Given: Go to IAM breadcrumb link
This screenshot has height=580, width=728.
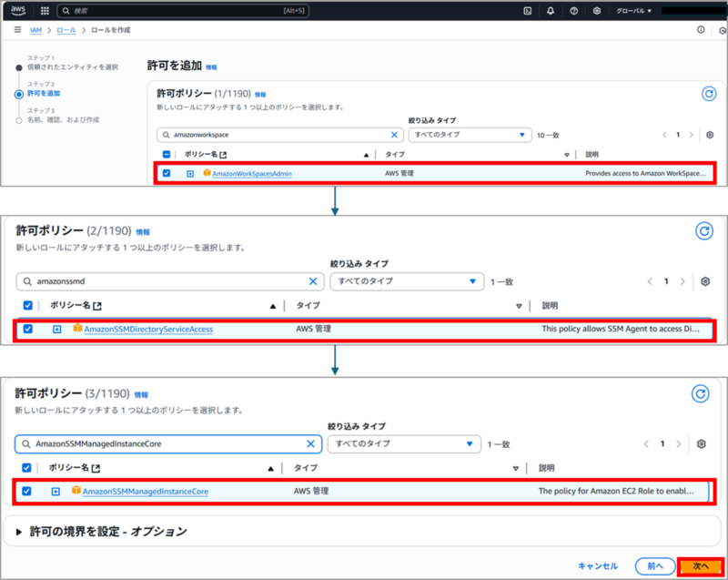Looking at the screenshot, I should point(35,30).
